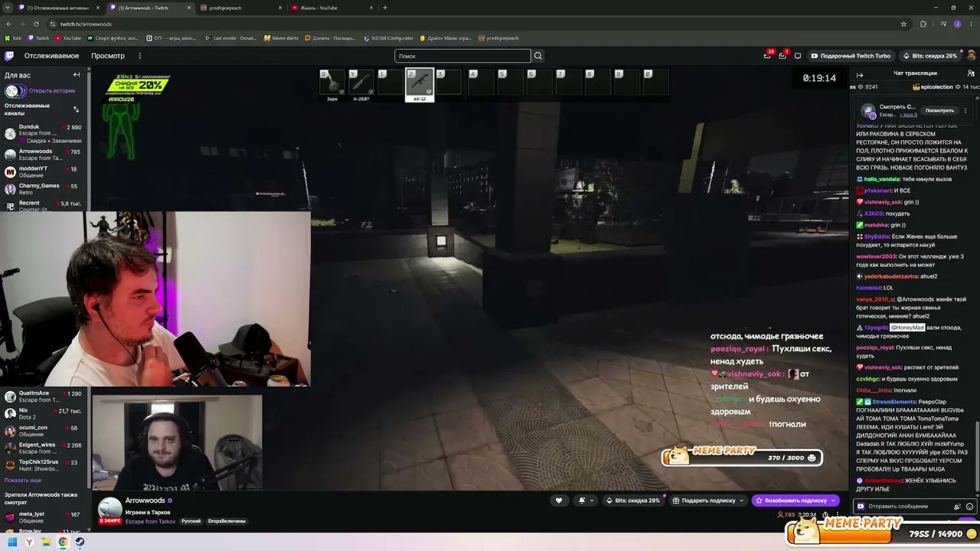Collapse the Для вас sidebar arrow
Screen dimensions: 980x551
tap(77, 75)
